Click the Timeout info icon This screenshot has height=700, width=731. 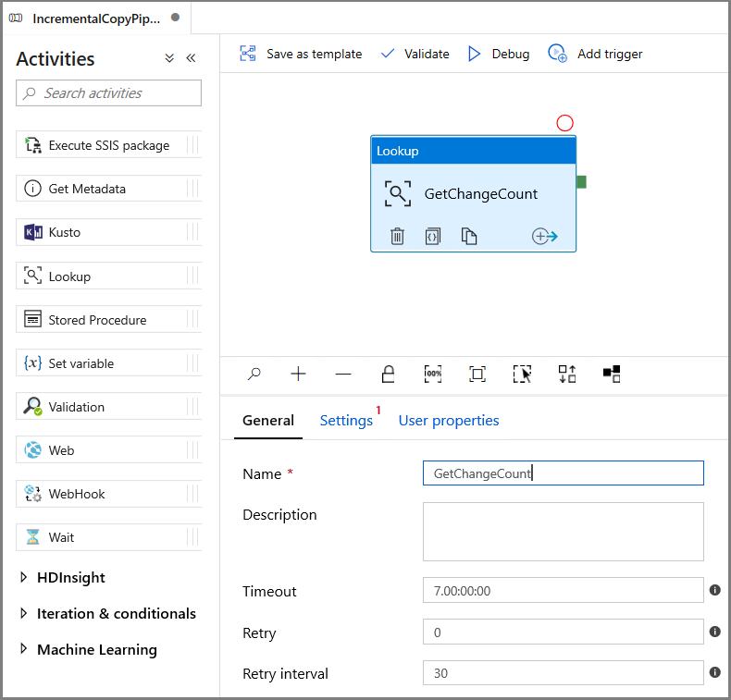[x=714, y=590]
